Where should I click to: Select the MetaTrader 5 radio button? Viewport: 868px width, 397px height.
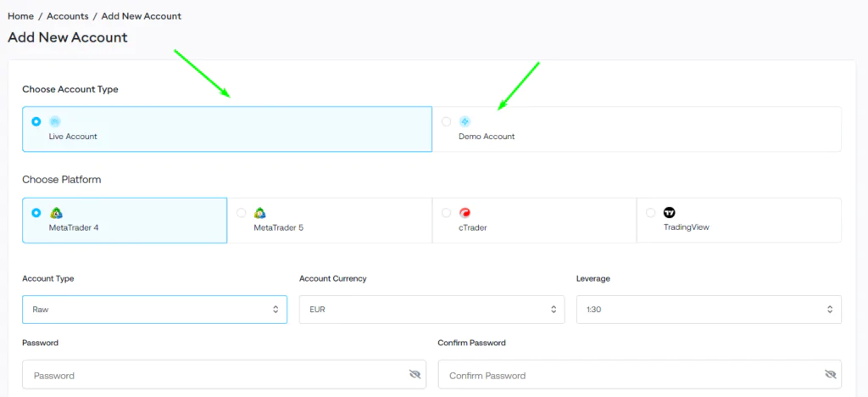242,213
